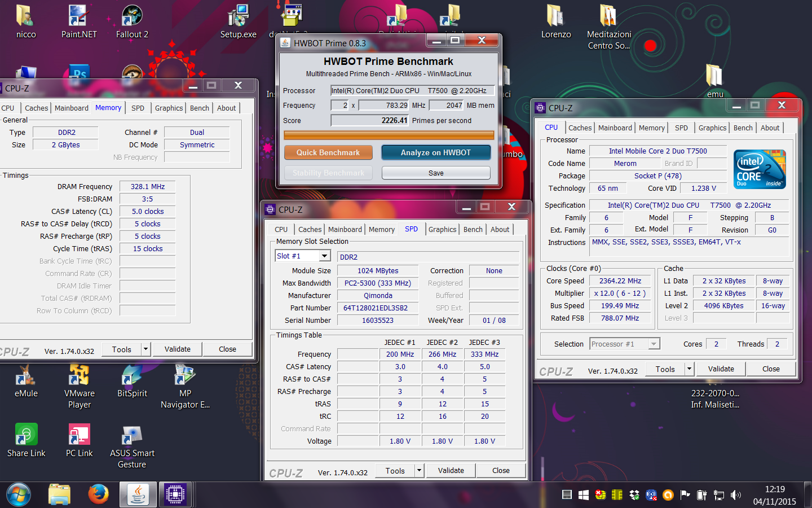Open Setup.exe desktop icon

pyautogui.click(x=238, y=21)
